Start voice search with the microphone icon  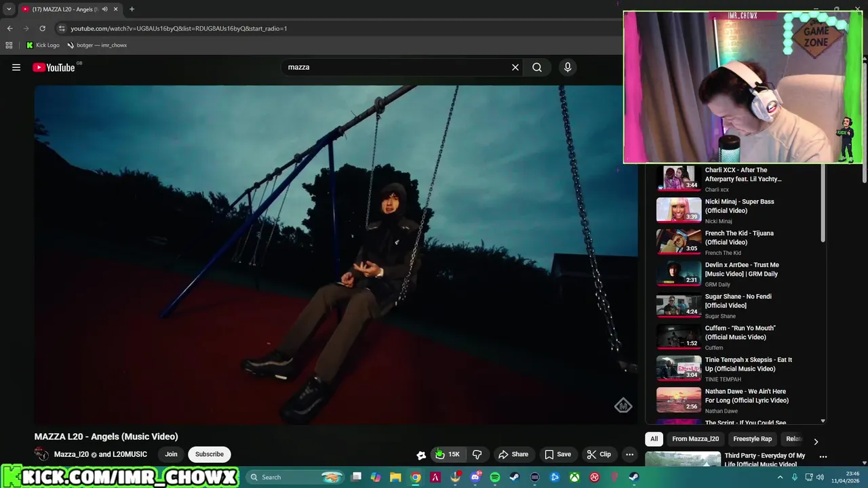click(568, 67)
